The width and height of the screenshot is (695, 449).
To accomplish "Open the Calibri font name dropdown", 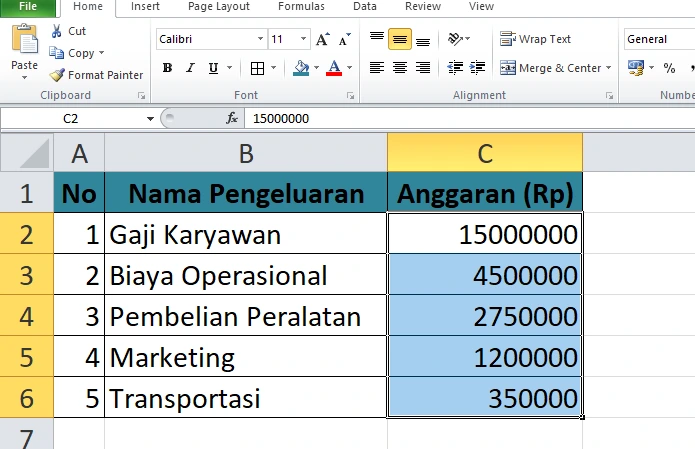I will pos(260,39).
